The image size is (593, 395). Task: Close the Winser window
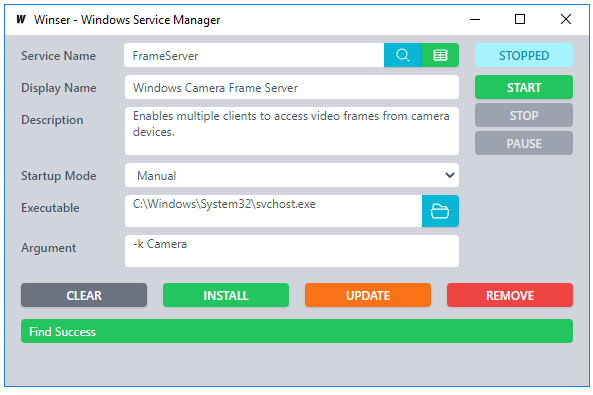coord(566,19)
